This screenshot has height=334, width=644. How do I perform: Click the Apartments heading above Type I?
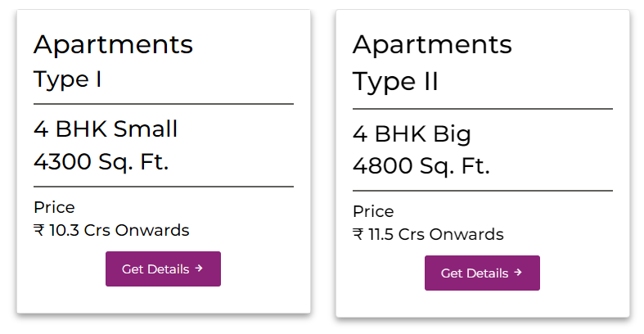pyautogui.click(x=113, y=44)
